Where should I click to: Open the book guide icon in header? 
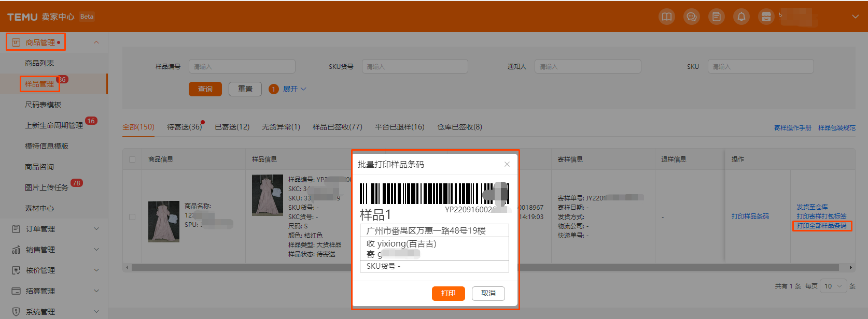(x=666, y=17)
